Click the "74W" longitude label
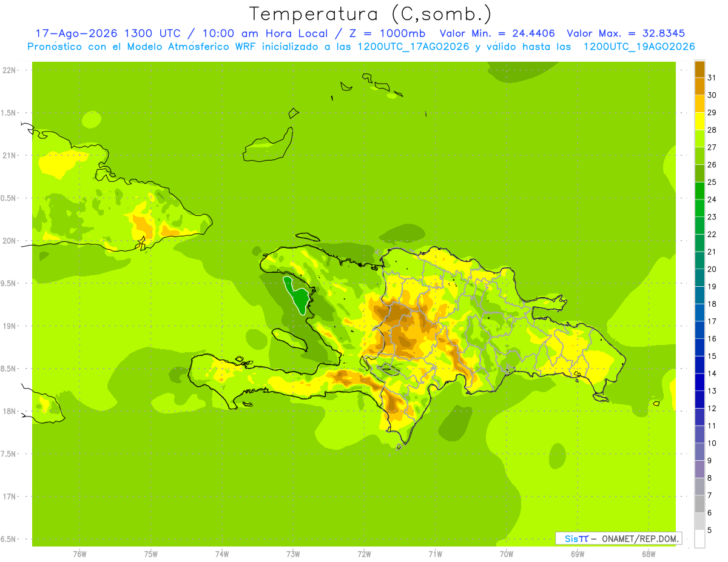This screenshot has width=728, height=562. 222,554
